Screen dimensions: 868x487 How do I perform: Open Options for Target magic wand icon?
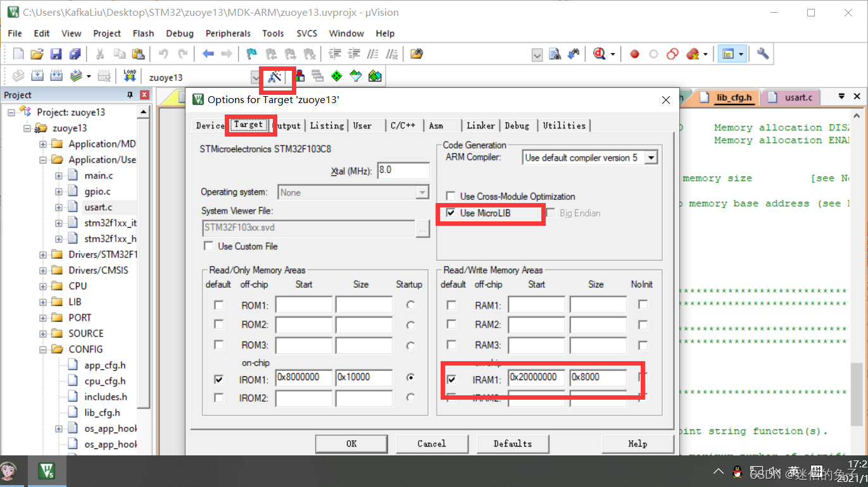275,77
